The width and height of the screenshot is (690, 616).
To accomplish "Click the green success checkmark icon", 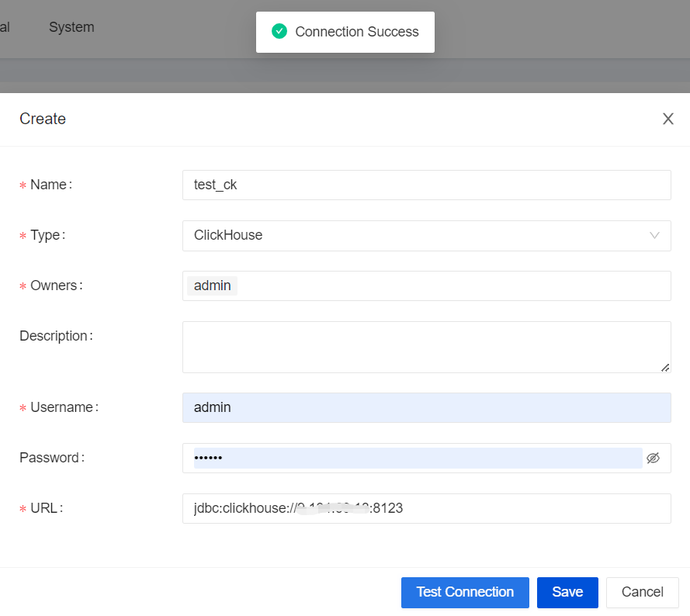I will tap(279, 32).
